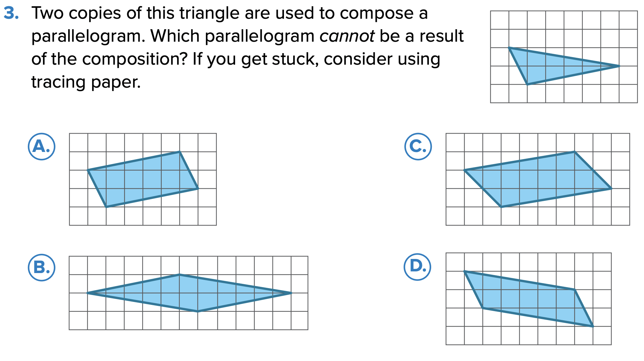Image resolution: width=644 pixels, height=361 pixels.
Task: Click the italic word "cannot"
Action: [x=347, y=36]
